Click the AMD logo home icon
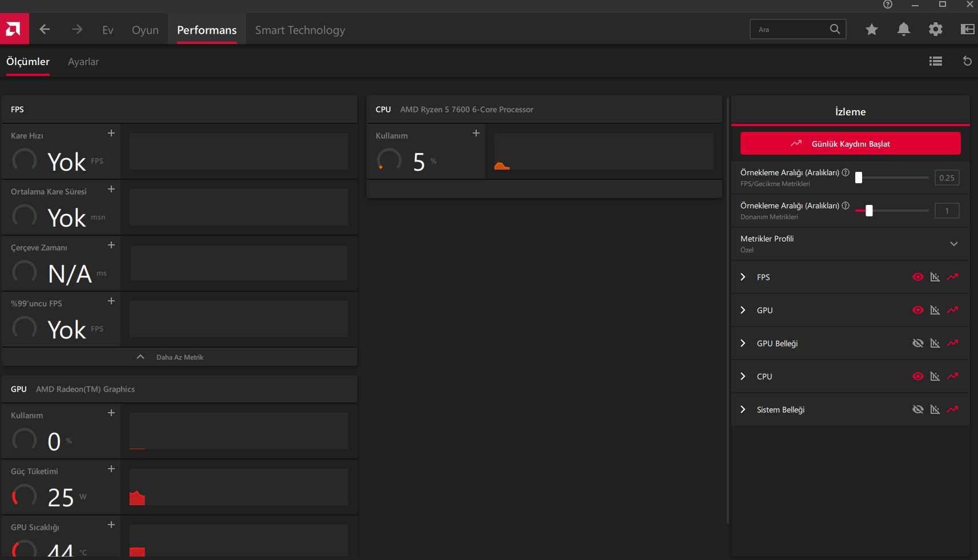Image resolution: width=978 pixels, height=560 pixels. point(14,29)
